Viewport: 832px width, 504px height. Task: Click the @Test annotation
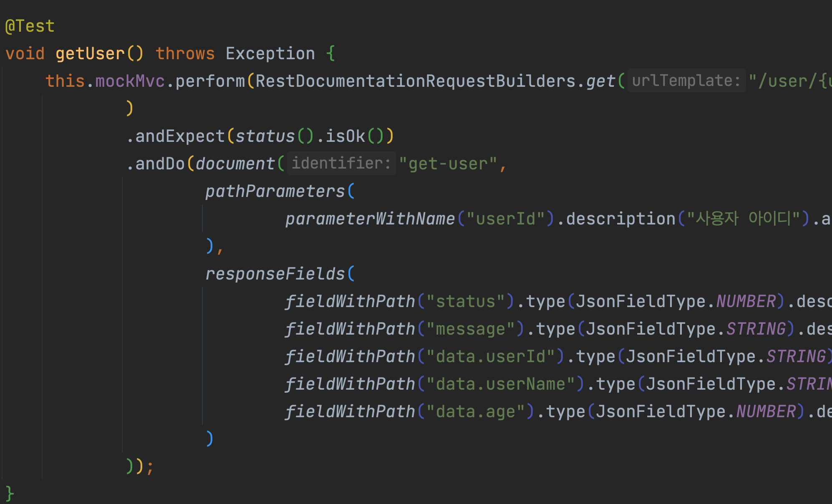click(30, 26)
